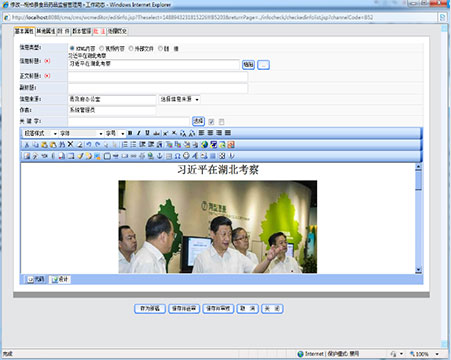Open the information source selection dropdown
451x360 pixels.
coord(179,99)
